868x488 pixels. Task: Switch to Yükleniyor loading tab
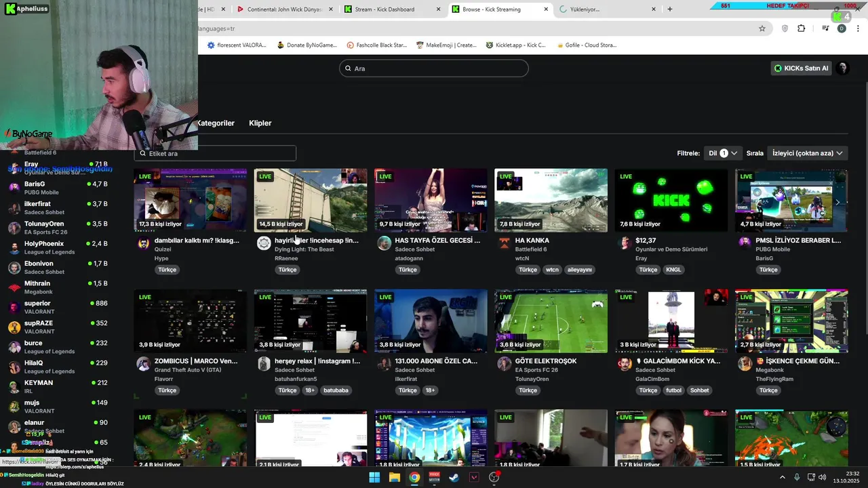(x=608, y=9)
